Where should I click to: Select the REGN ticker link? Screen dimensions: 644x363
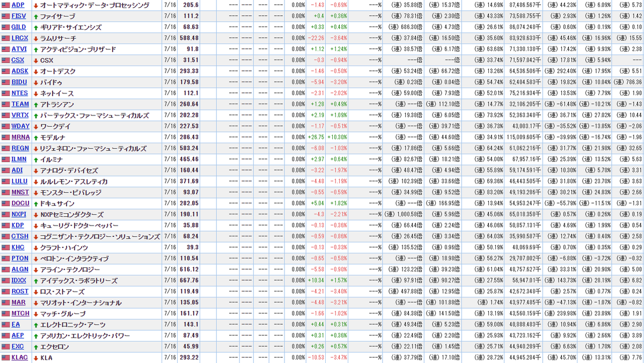(20, 148)
